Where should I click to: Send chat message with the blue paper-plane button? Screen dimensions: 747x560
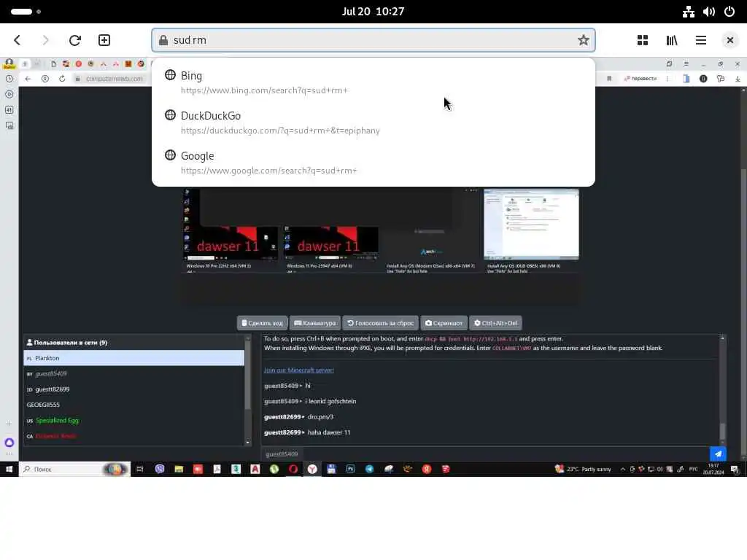(718, 454)
